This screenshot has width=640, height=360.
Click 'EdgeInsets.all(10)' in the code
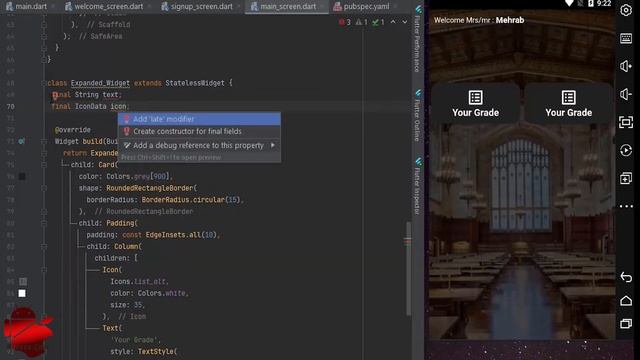(182, 235)
